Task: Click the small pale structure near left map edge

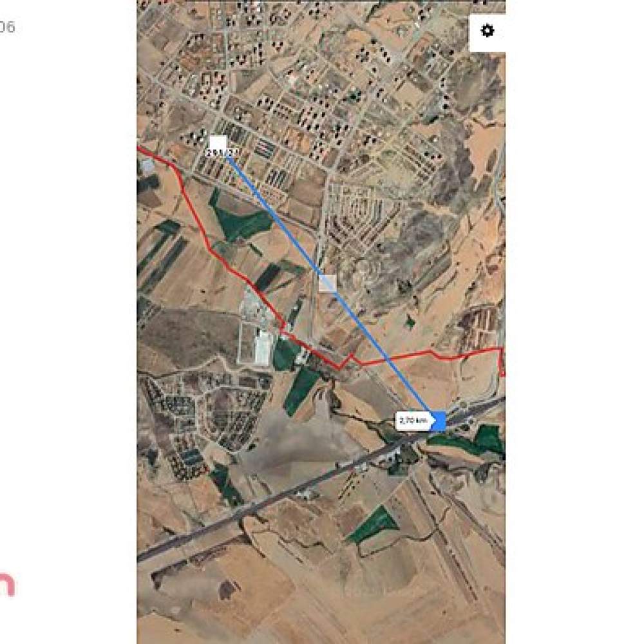Action: click(x=147, y=166)
